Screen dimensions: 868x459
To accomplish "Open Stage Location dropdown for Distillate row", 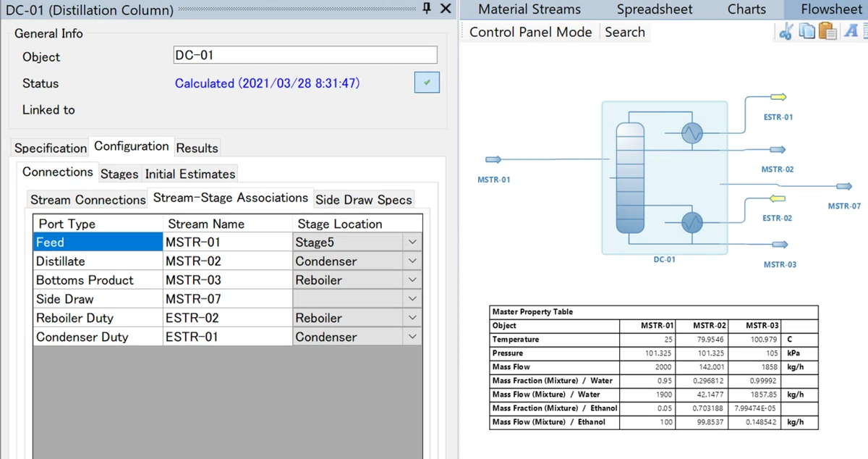I will (x=412, y=261).
